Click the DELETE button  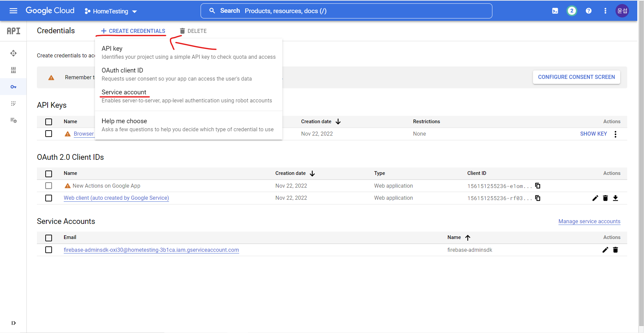tap(193, 31)
